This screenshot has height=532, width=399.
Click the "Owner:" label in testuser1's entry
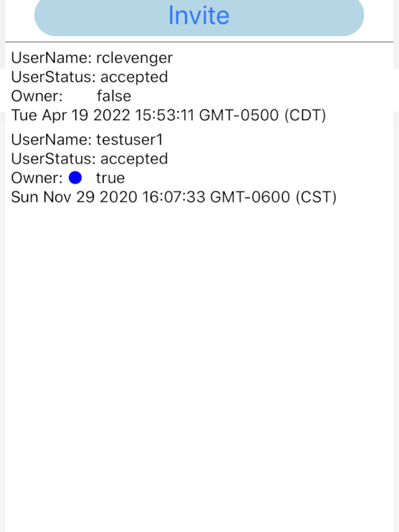click(37, 178)
